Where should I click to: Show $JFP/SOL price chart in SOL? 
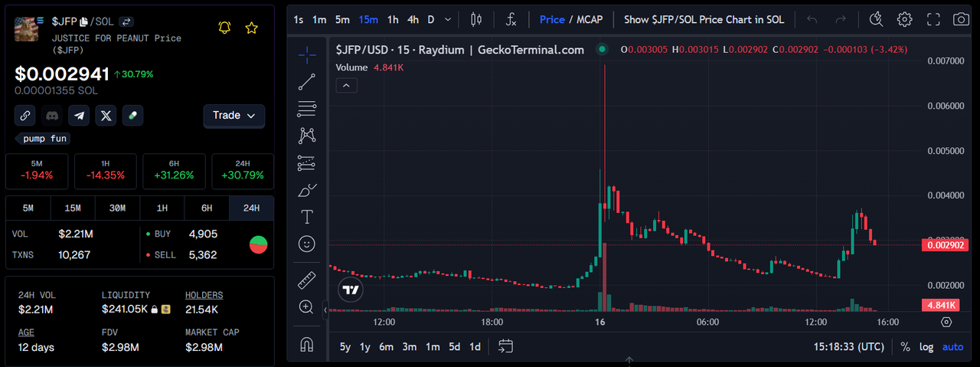[704, 19]
